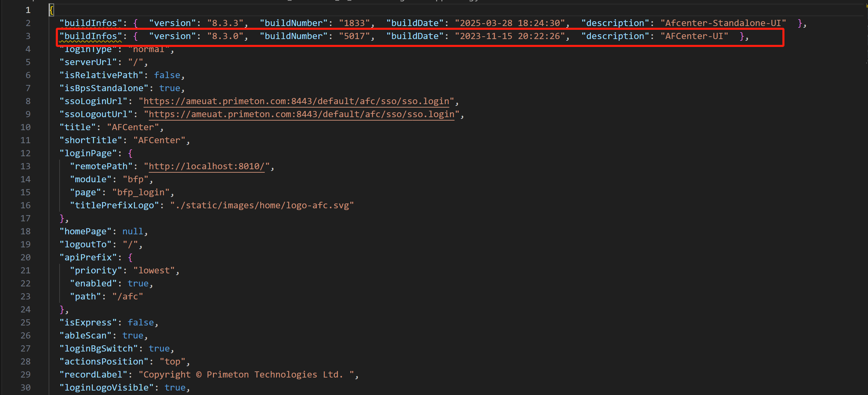The width and height of the screenshot is (868, 395).
Task: Click the squiggly-underlined buildInfos key on line 3
Action: click(91, 36)
